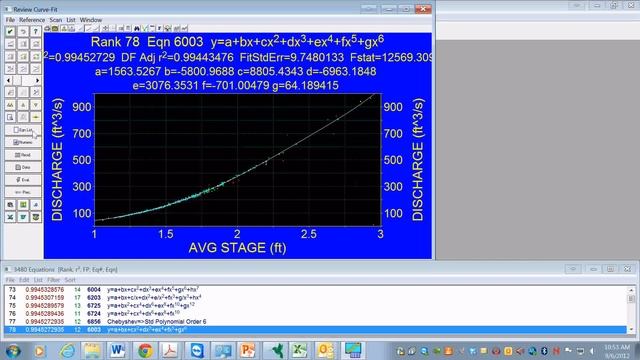This screenshot has width=640, height=360.
Task: Open the Filter menu in Equations window
Action: click(53, 280)
